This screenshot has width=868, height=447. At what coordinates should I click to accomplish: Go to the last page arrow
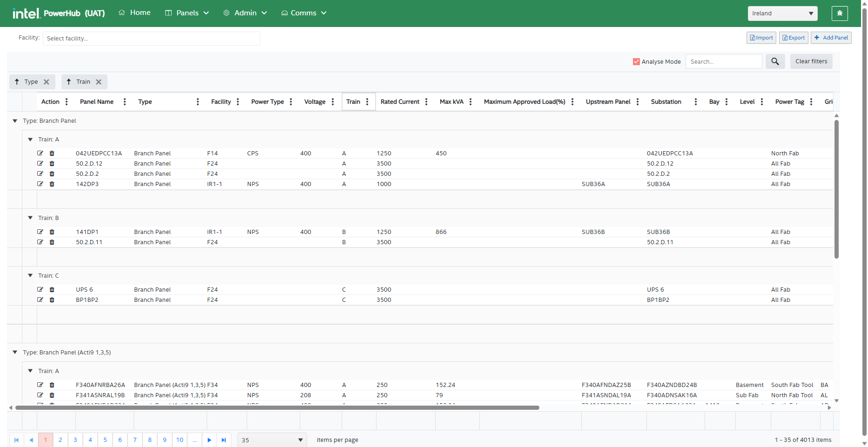[x=224, y=440]
